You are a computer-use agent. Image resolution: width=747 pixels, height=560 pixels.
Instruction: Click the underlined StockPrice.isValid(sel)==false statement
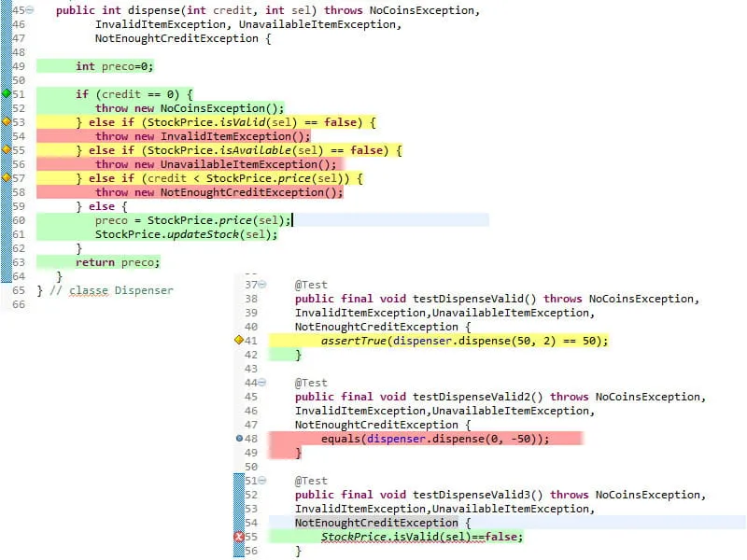(x=422, y=537)
